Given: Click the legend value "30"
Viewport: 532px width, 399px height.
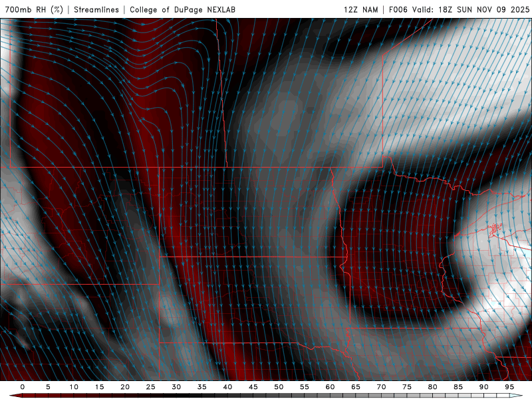Looking at the screenshot, I should [176, 387].
